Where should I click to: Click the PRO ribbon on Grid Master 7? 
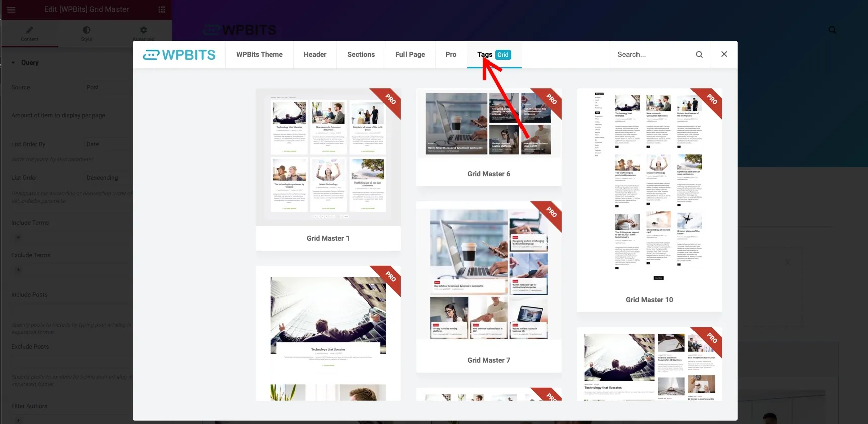point(550,213)
